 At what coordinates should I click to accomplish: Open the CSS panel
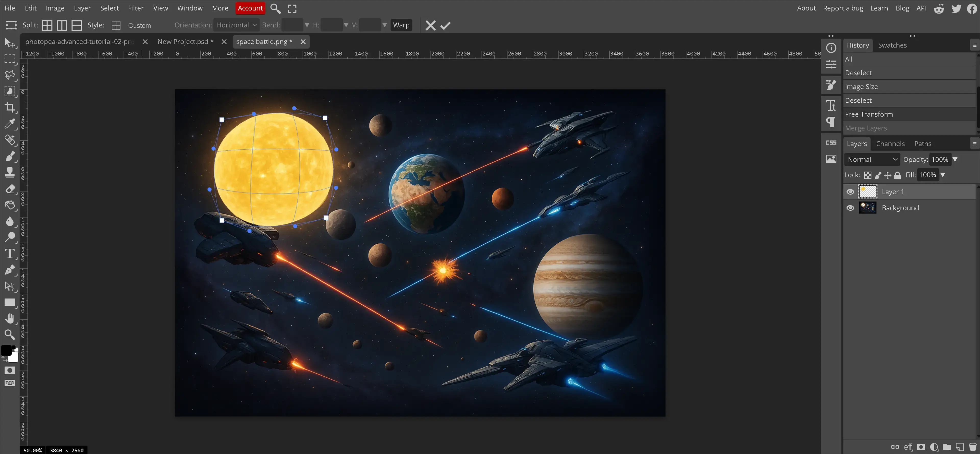coord(831,143)
